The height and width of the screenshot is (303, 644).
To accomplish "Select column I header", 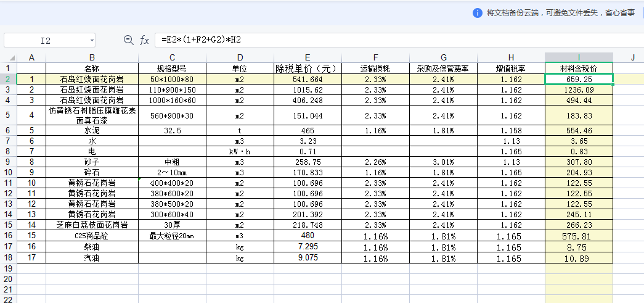I will point(579,57).
